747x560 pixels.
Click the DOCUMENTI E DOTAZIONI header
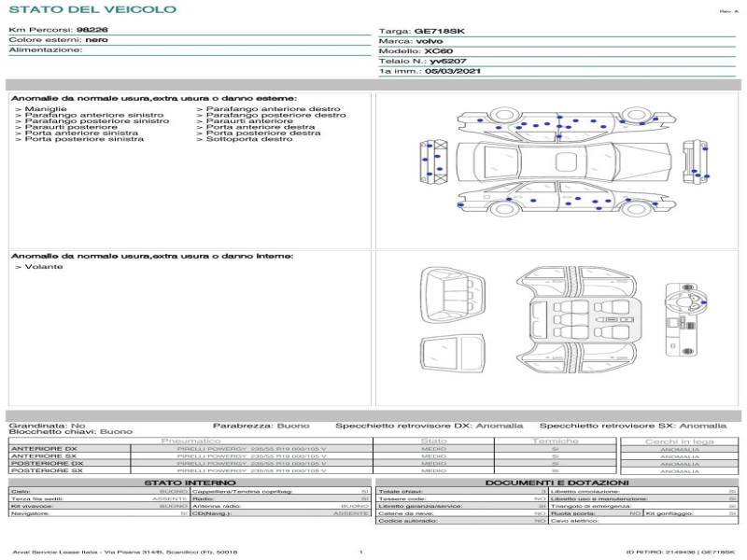(x=557, y=483)
